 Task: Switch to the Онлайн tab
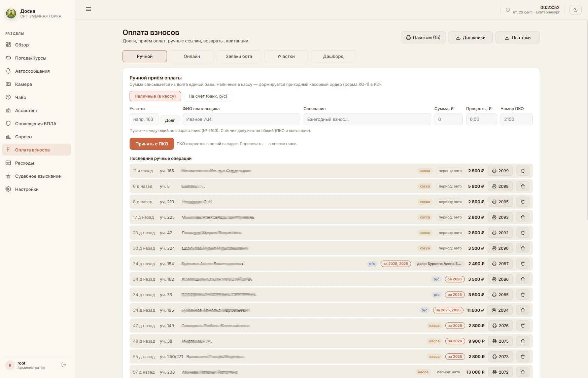pos(192,56)
